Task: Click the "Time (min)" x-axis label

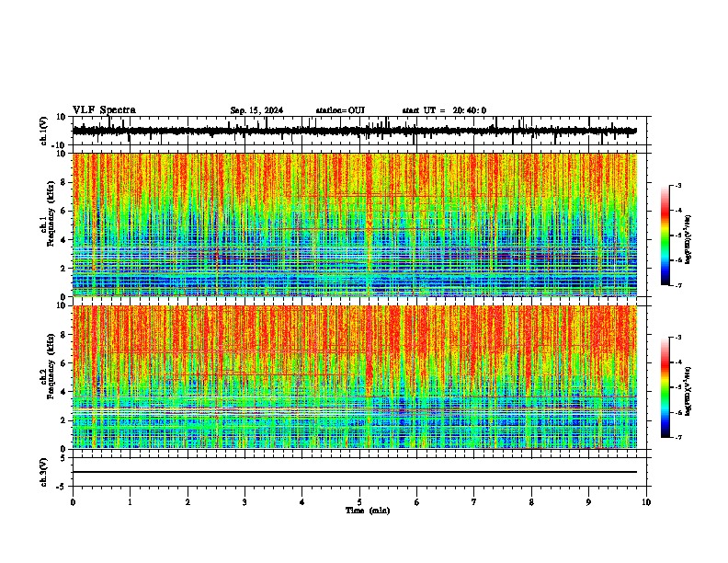Action: click(x=368, y=511)
